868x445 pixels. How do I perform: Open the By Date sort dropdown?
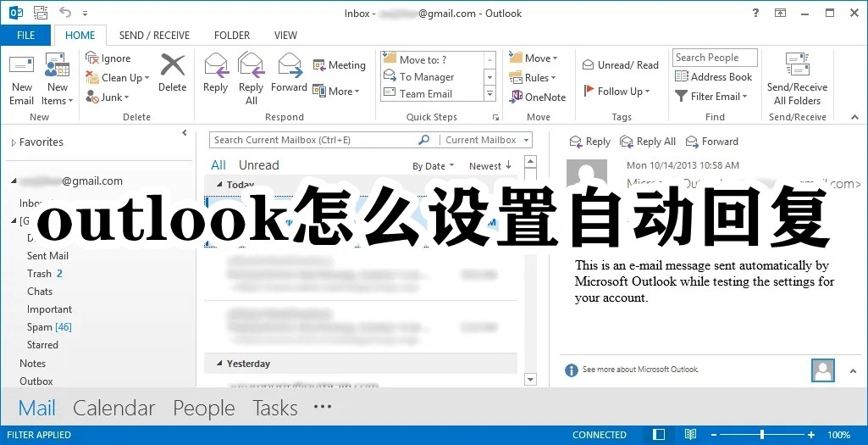point(433,166)
